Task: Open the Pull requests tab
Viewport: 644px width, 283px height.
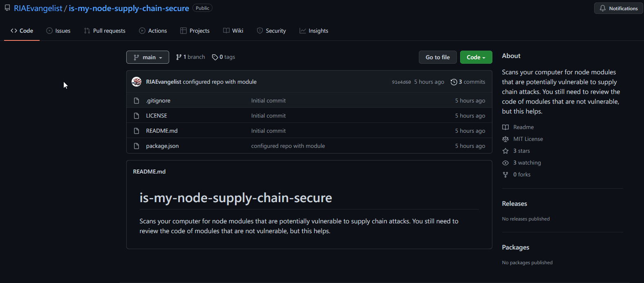Action: 105,31
